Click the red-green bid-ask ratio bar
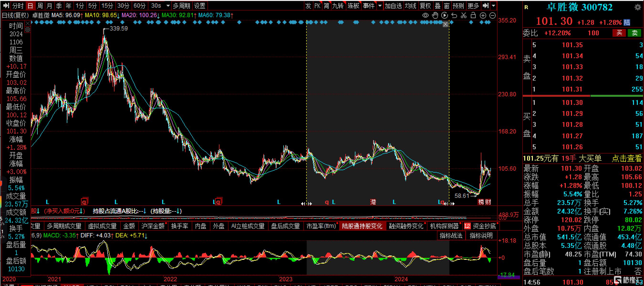 click(582, 96)
